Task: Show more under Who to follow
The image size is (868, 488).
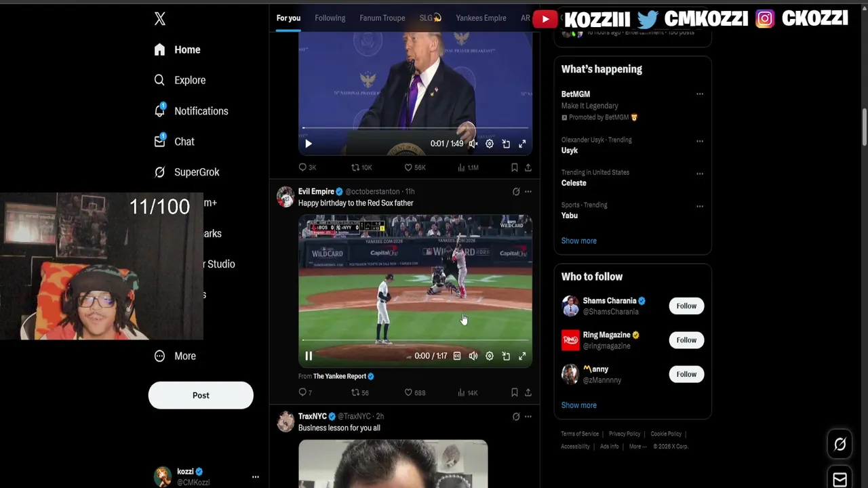Action: coord(578,405)
